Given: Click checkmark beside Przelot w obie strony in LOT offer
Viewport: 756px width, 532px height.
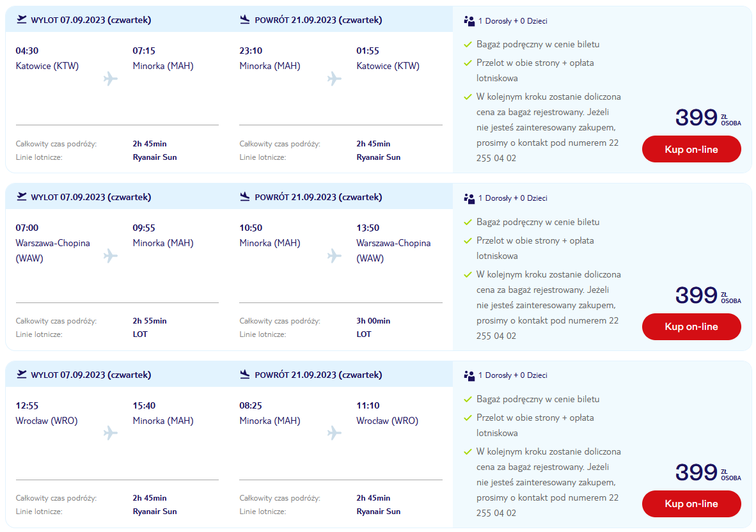Looking at the screenshot, I should (x=467, y=240).
